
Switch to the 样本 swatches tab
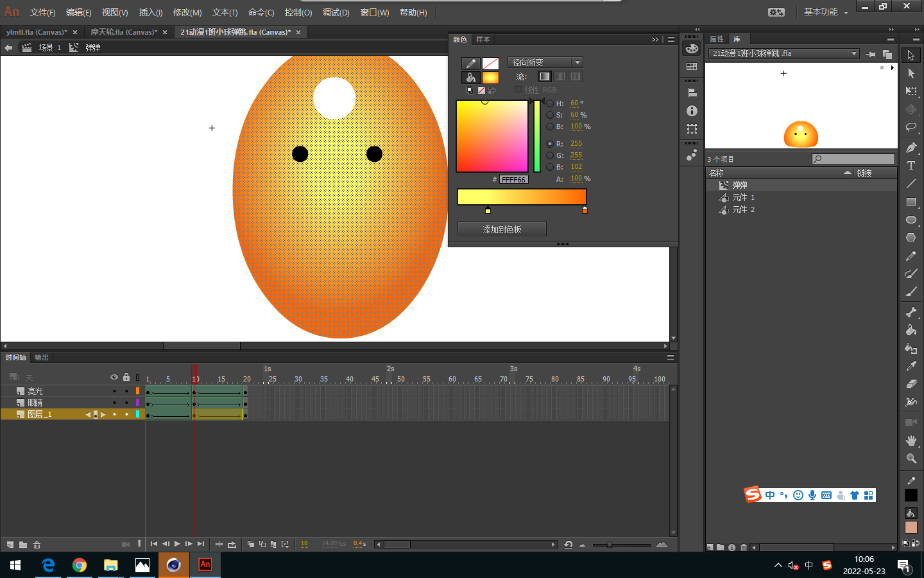click(483, 40)
